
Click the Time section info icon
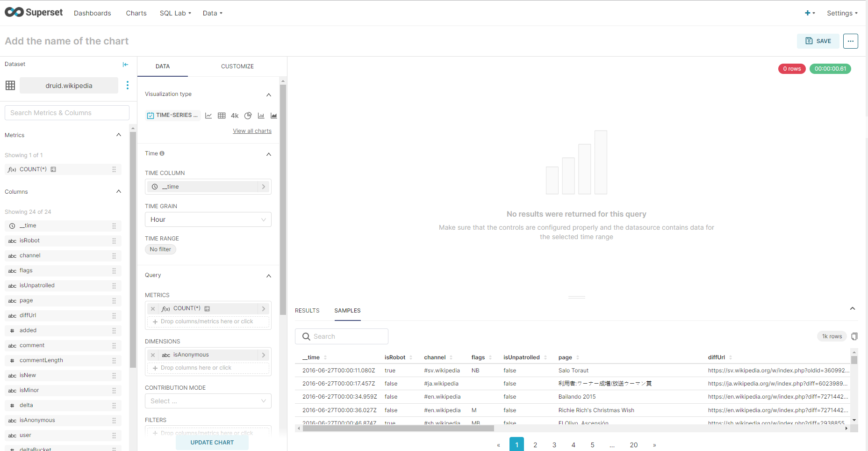pos(162,153)
